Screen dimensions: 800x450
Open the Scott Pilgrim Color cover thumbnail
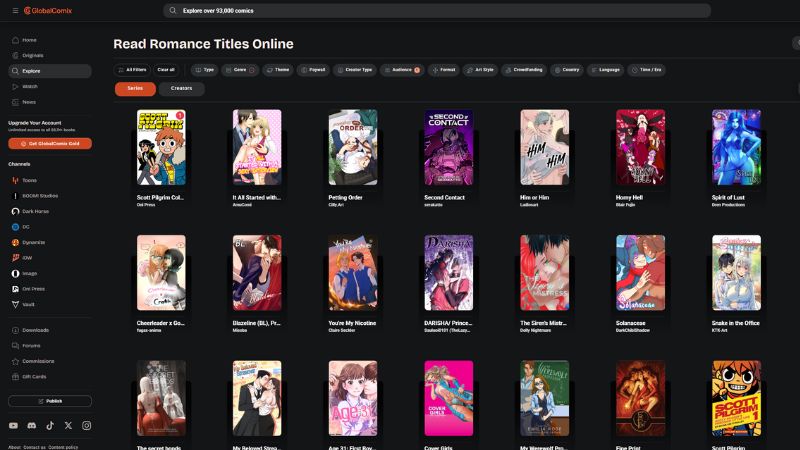(161, 147)
